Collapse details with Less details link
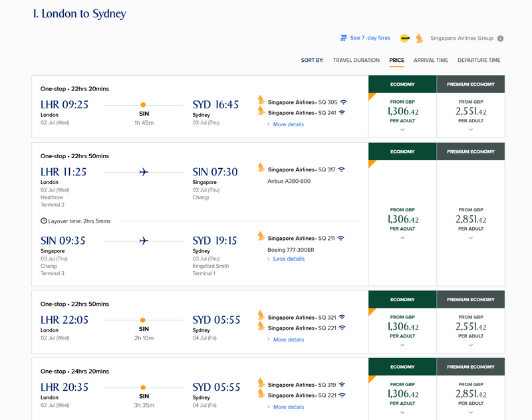This screenshot has height=420, width=532. pos(289,259)
